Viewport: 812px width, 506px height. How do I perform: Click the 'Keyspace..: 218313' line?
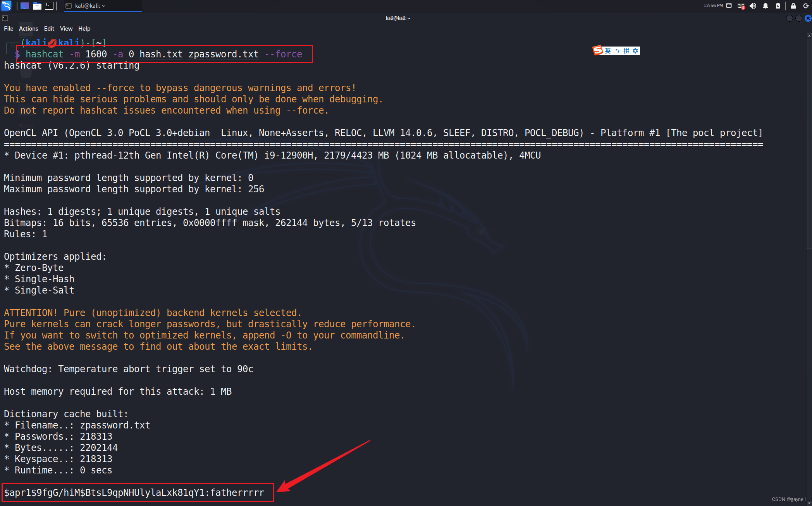[58, 459]
